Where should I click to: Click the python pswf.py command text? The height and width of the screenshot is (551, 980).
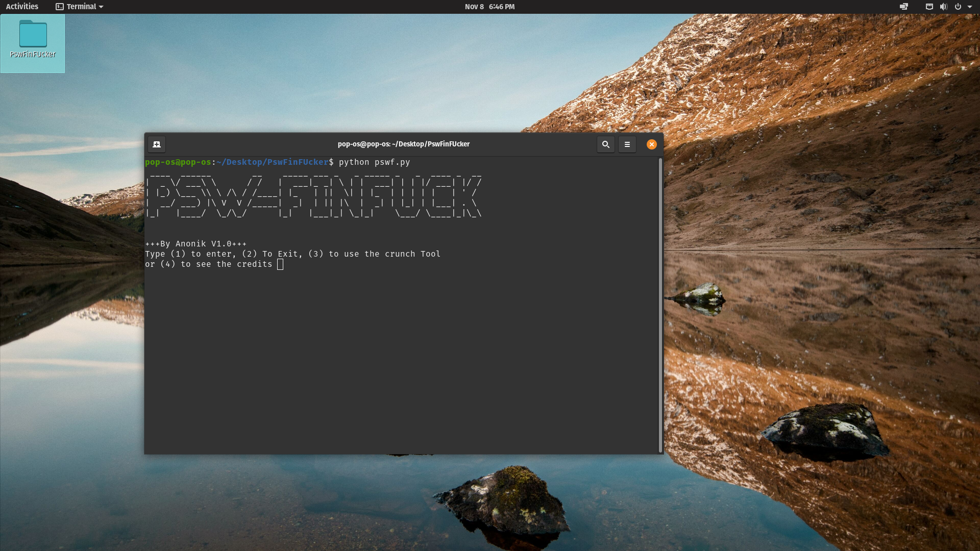click(374, 162)
